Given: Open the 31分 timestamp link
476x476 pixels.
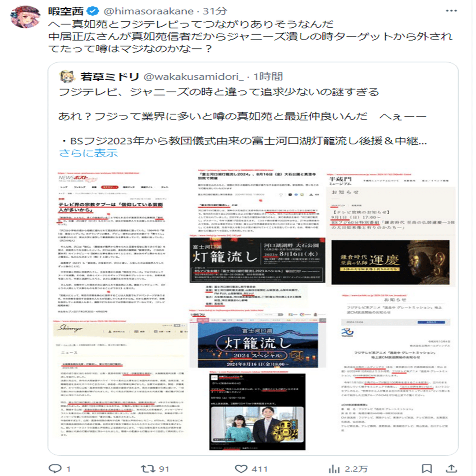Looking at the screenshot, I should click(x=214, y=11).
